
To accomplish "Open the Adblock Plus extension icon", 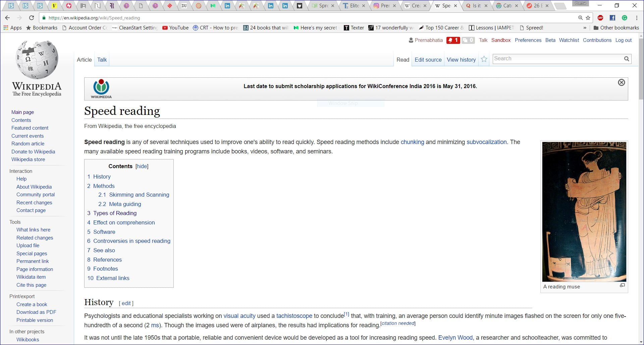I will pyautogui.click(x=600, y=18).
